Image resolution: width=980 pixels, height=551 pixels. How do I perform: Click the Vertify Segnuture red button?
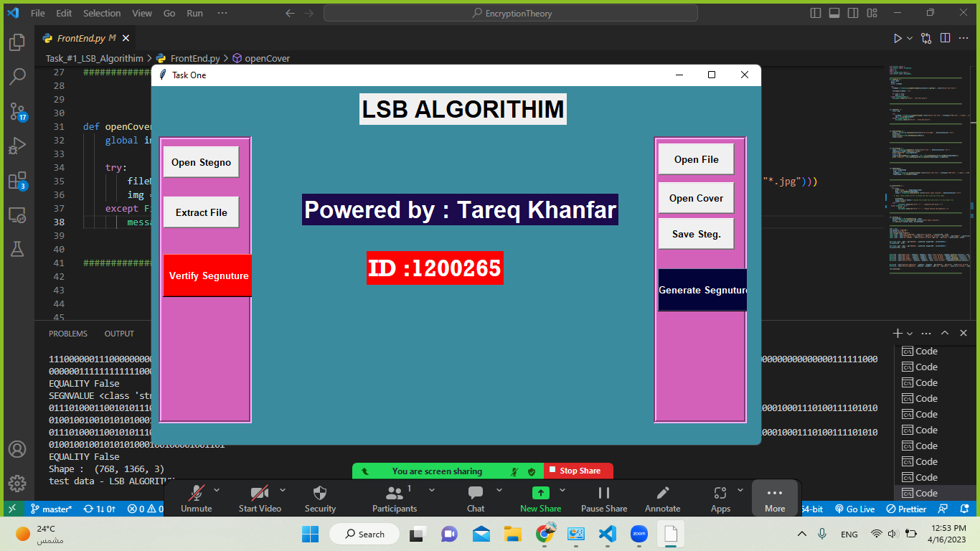pyautogui.click(x=207, y=275)
